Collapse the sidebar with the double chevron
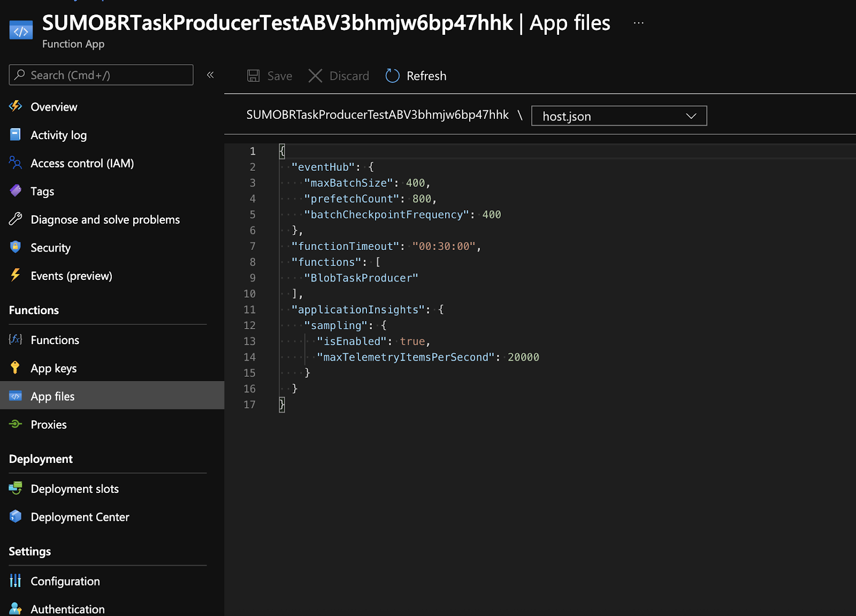 click(x=210, y=75)
